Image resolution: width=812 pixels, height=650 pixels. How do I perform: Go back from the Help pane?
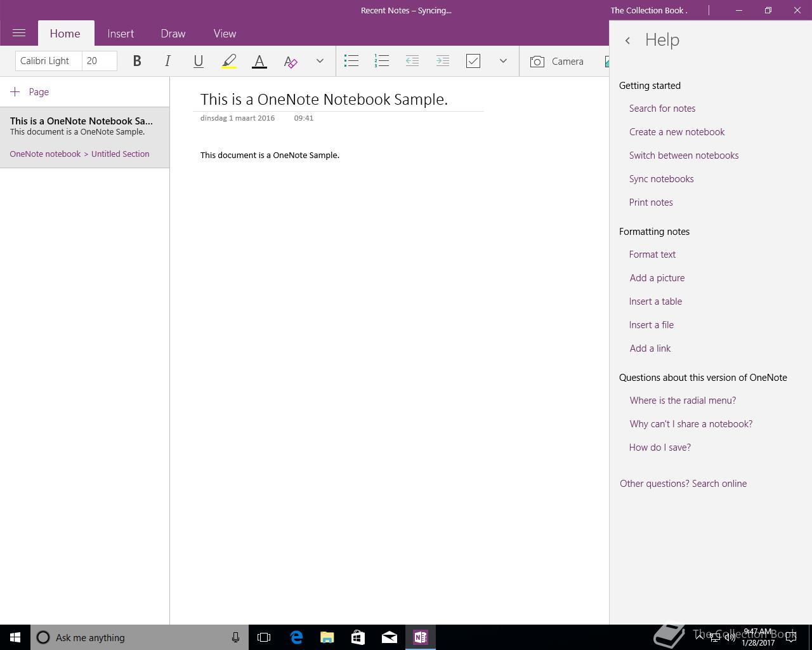[627, 40]
